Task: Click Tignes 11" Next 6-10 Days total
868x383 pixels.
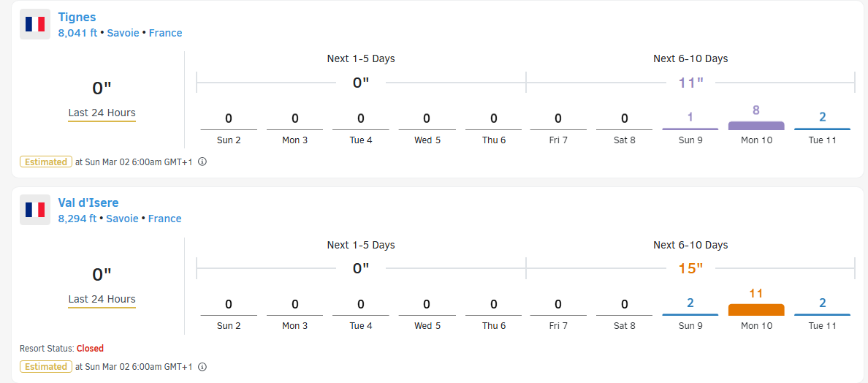Action: click(691, 83)
